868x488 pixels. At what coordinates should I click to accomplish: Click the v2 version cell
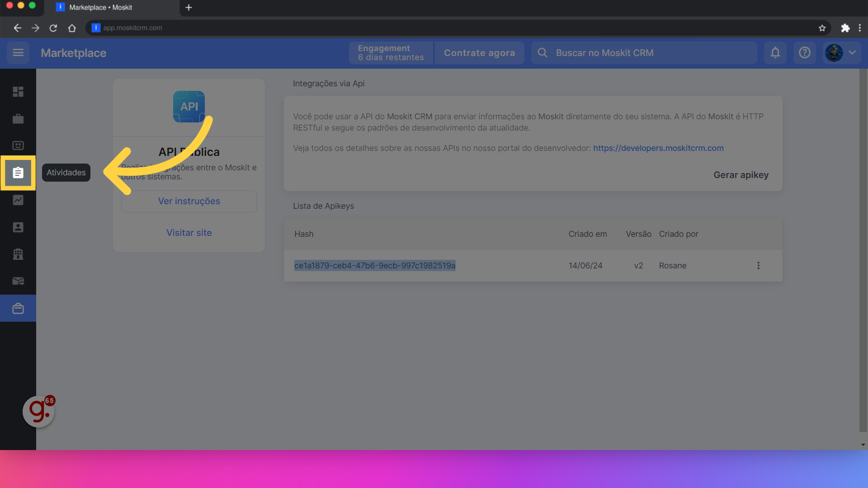tap(638, 266)
